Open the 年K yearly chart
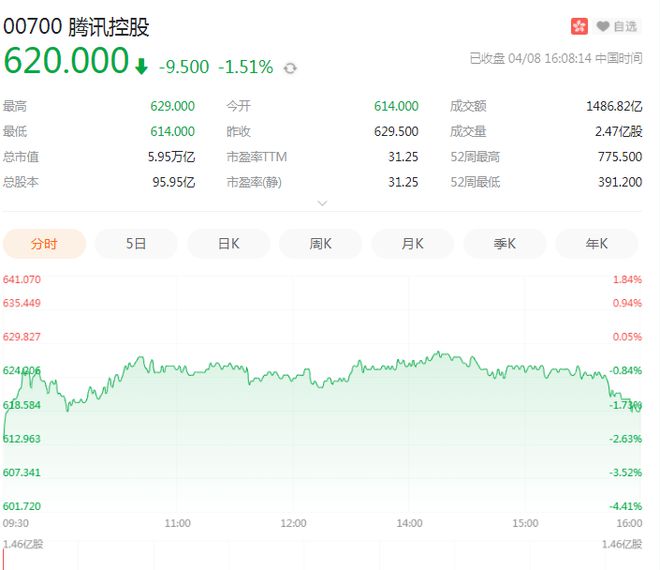 point(597,243)
